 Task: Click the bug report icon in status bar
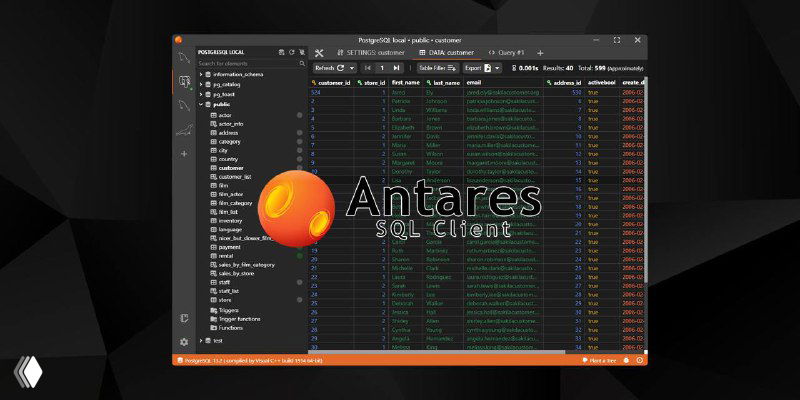point(627,360)
